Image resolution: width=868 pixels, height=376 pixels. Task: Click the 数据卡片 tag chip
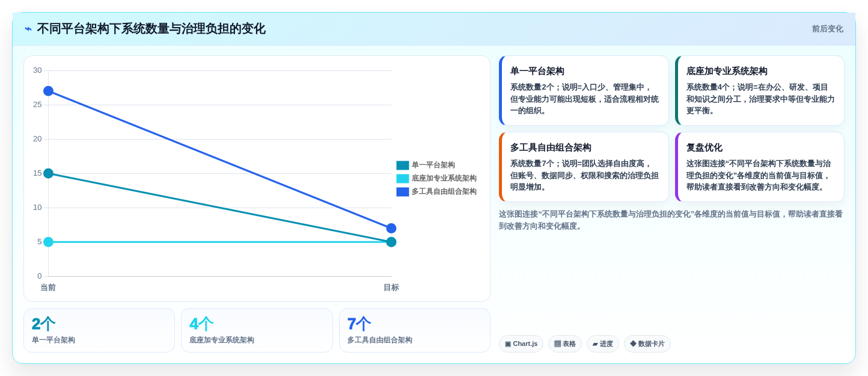647,344
